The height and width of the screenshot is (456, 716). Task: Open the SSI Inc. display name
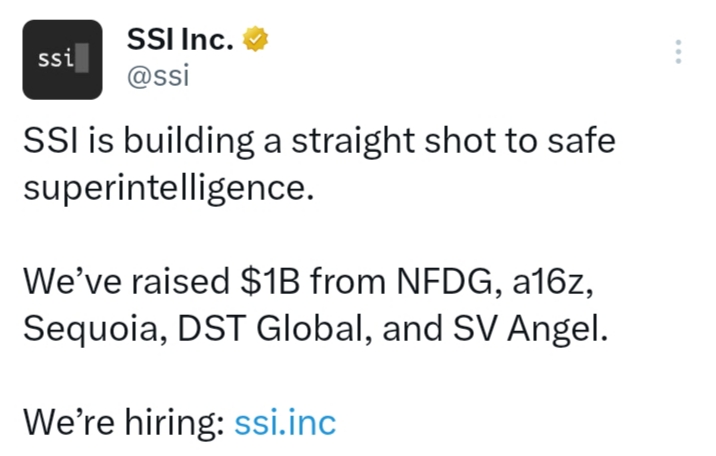[x=180, y=41]
